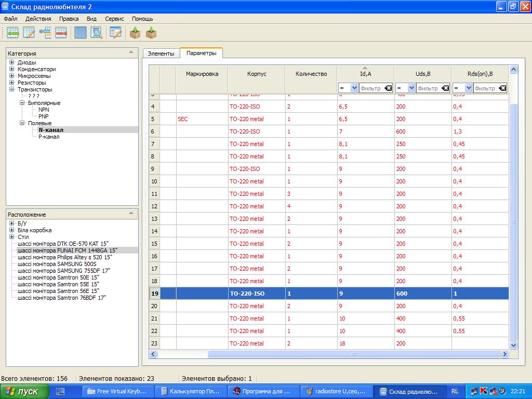Click the table with magnifying glass icon
Viewport: 532px width, 399px height.
point(97,33)
